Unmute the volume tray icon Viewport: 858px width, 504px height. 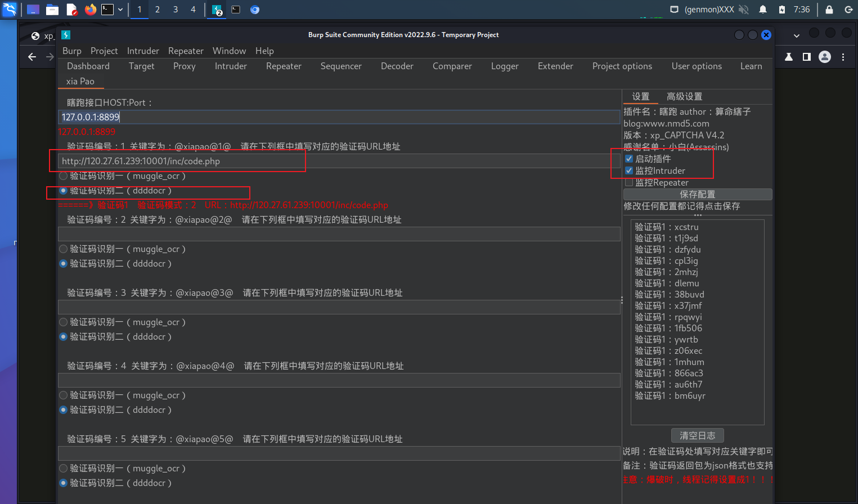[x=744, y=10]
